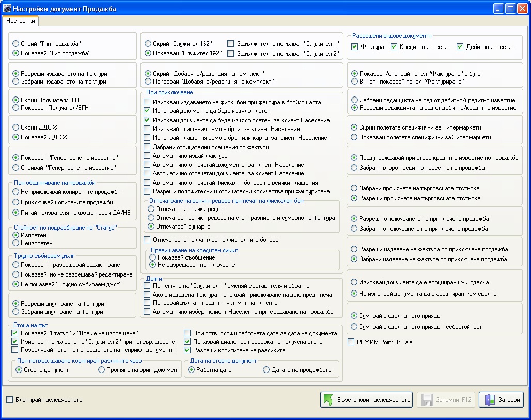Choose Покажи Получател/ЕГН option

coord(15,108)
